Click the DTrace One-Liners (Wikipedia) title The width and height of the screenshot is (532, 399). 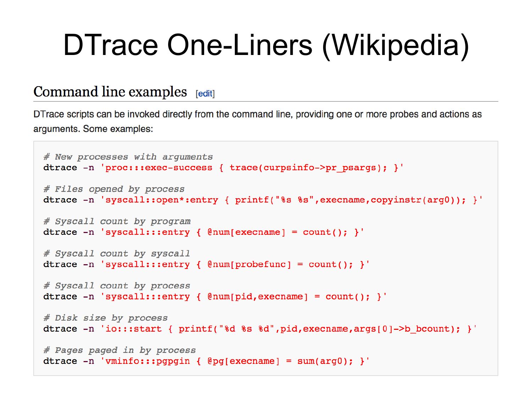266,45
